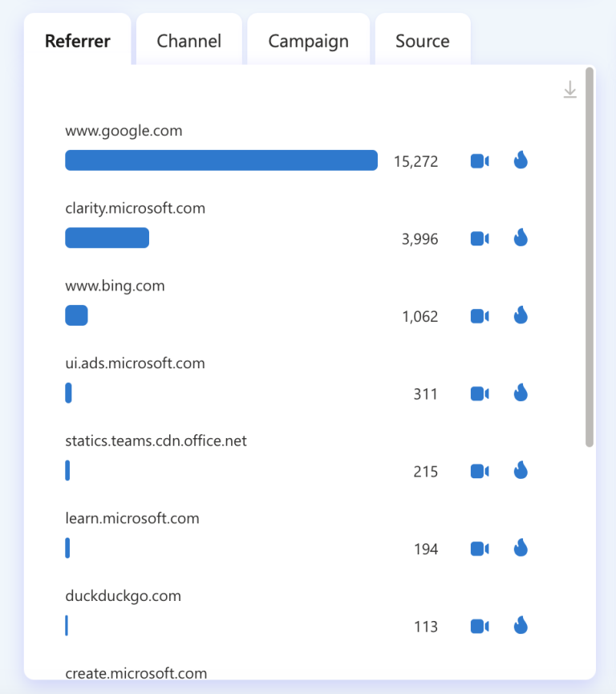This screenshot has height=694, width=616.
Task: Click the www.bing.com session bar
Action: 76,315
